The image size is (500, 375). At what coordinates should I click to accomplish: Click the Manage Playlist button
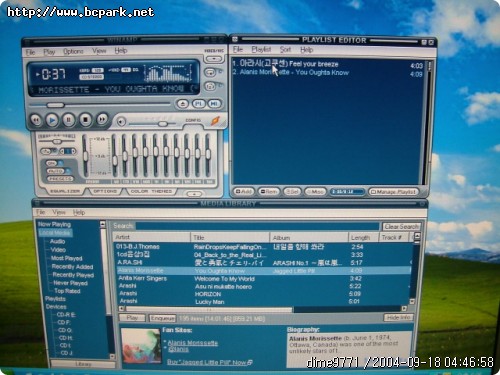coord(394,192)
